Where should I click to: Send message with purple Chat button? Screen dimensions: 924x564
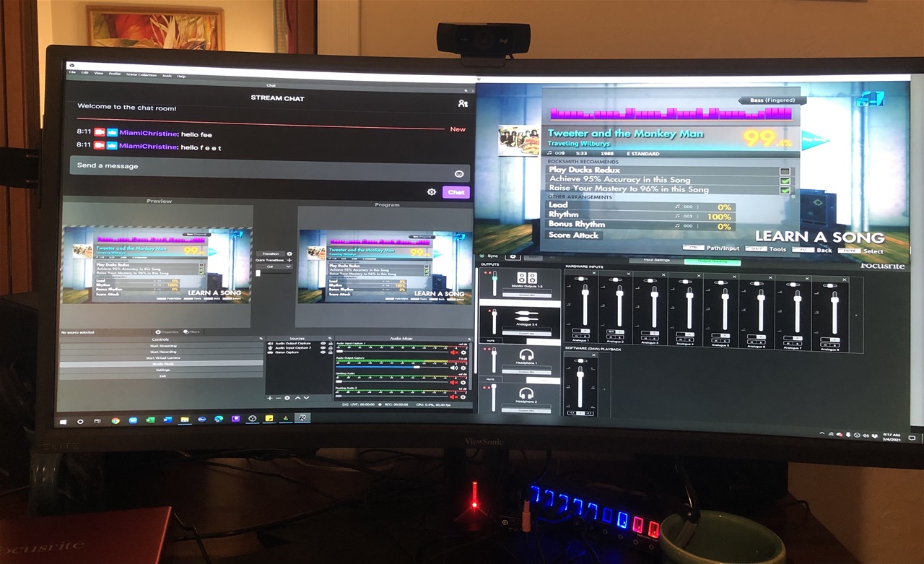coord(456,192)
